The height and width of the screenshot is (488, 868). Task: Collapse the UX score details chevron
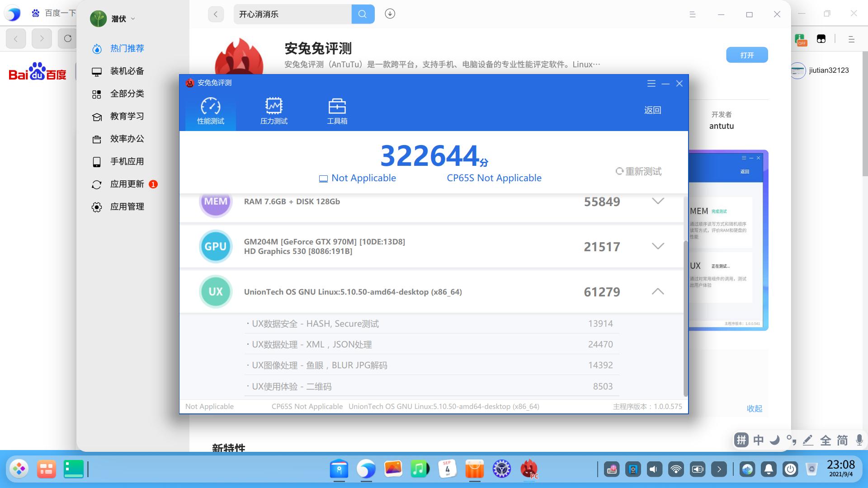pyautogui.click(x=658, y=291)
